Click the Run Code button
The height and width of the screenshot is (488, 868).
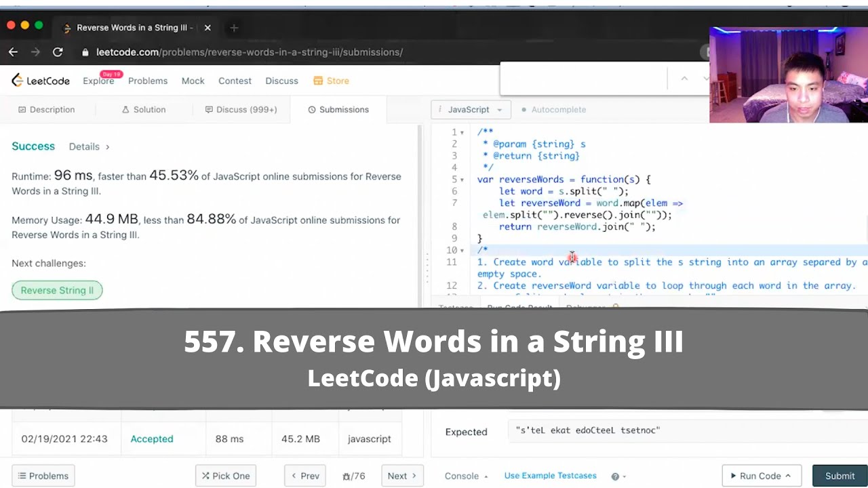click(x=762, y=476)
